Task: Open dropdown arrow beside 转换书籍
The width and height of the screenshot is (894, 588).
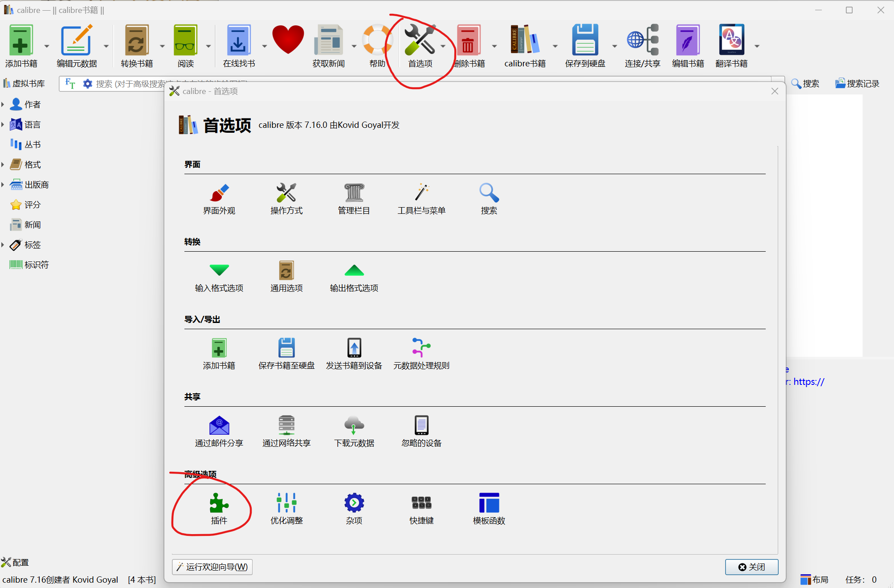Action: point(162,46)
